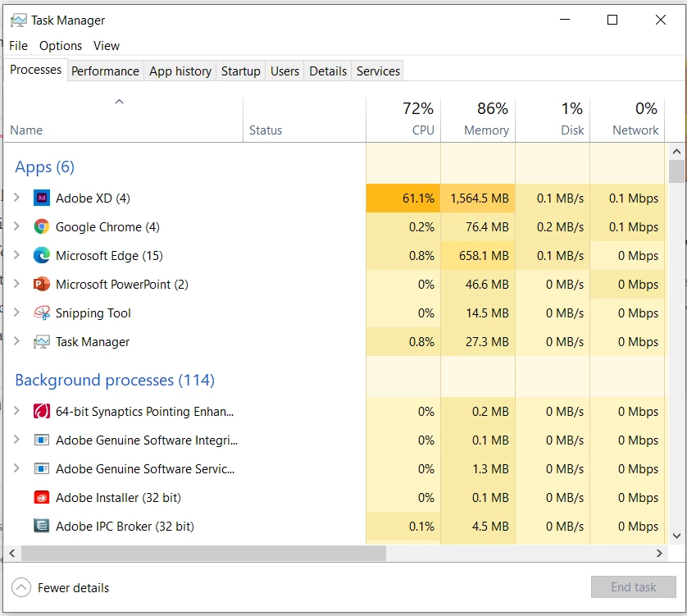687x616 pixels.
Task: Click the Adobe IPC Broker icon
Action: [x=42, y=526]
